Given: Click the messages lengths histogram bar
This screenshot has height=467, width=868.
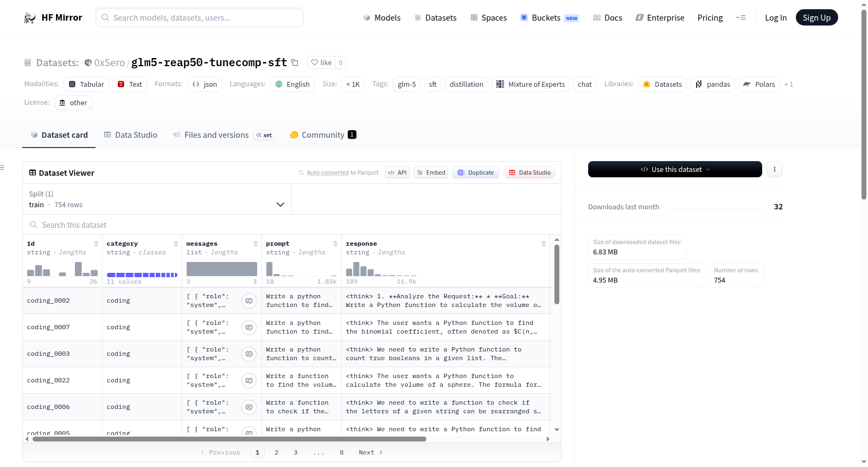Looking at the screenshot, I should (222, 269).
